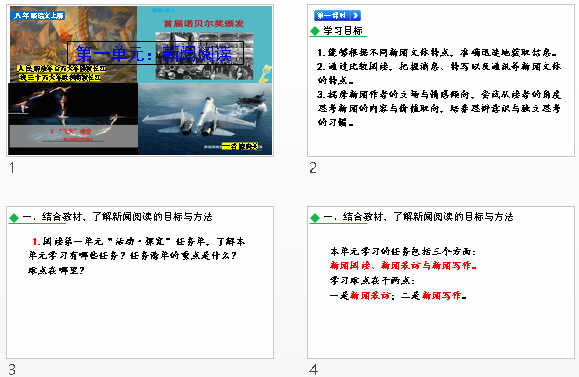The image size is (579, 377).
Task: Click slide number 4 label
Action: tap(314, 370)
